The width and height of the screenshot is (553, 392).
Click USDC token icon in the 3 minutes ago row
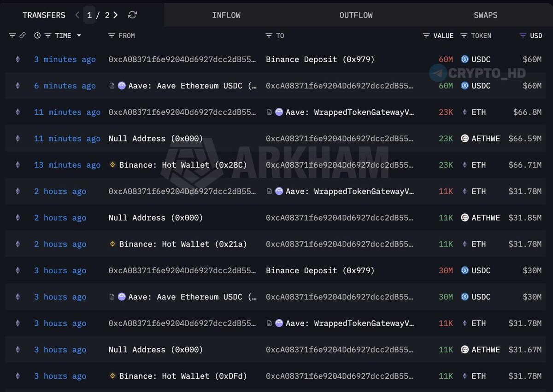(x=465, y=59)
